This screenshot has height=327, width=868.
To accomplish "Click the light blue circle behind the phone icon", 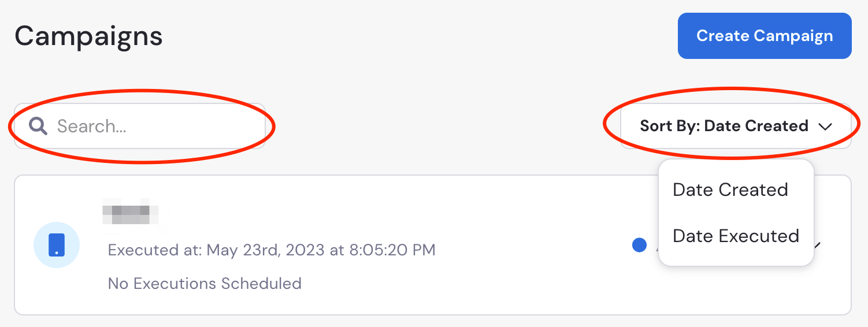I will pos(57,245).
